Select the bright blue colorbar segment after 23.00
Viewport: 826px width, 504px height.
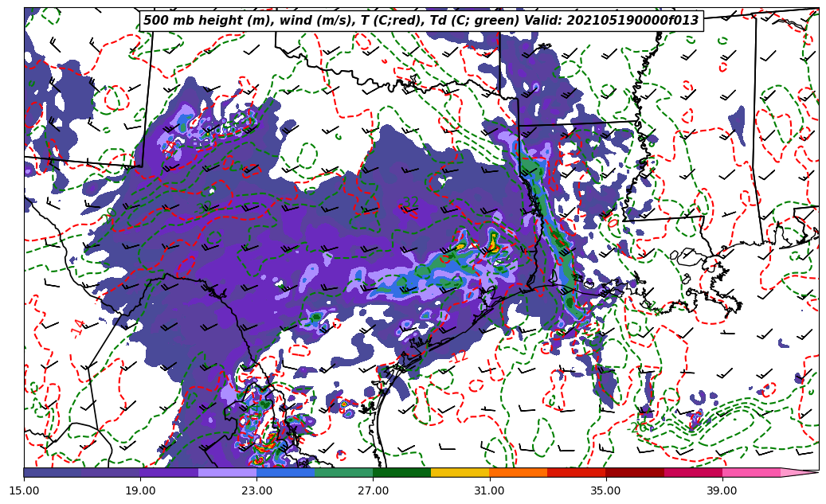pyautogui.click(x=285, y=472)
